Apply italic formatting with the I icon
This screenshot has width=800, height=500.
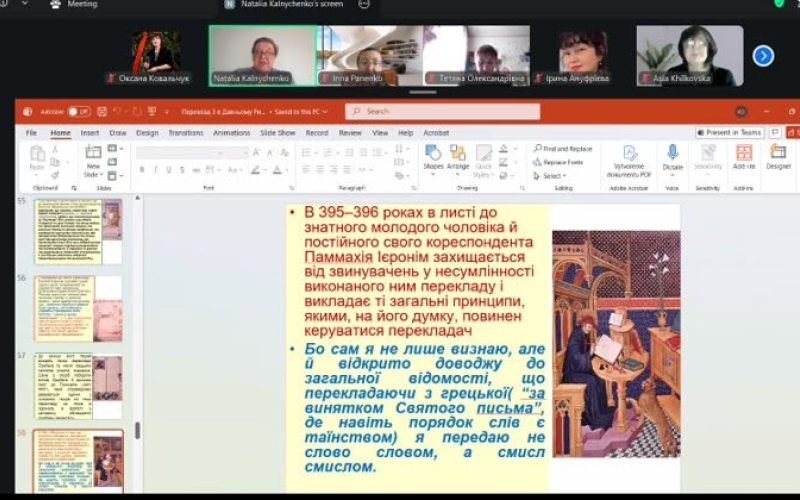pos(155,170)
